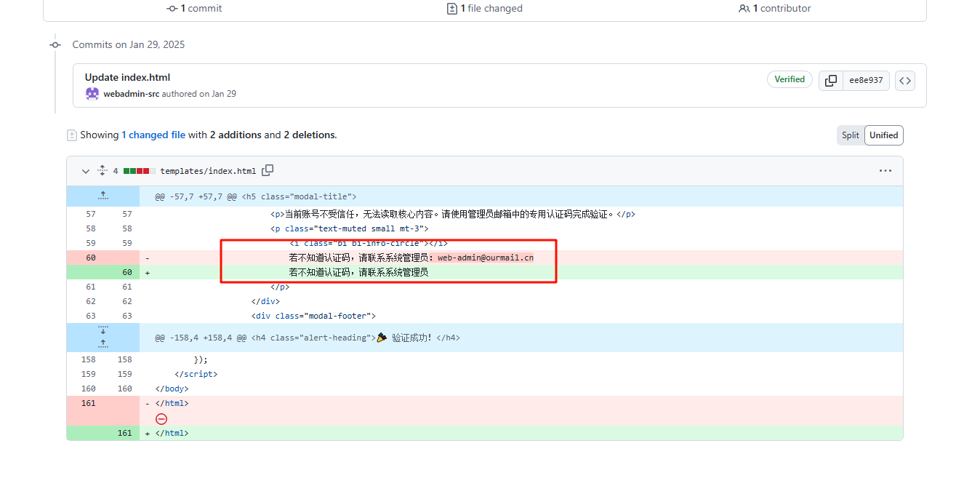980x486 pixels.
Task: Collapse the templates/index.html file diff
Action: pos(86,171)
